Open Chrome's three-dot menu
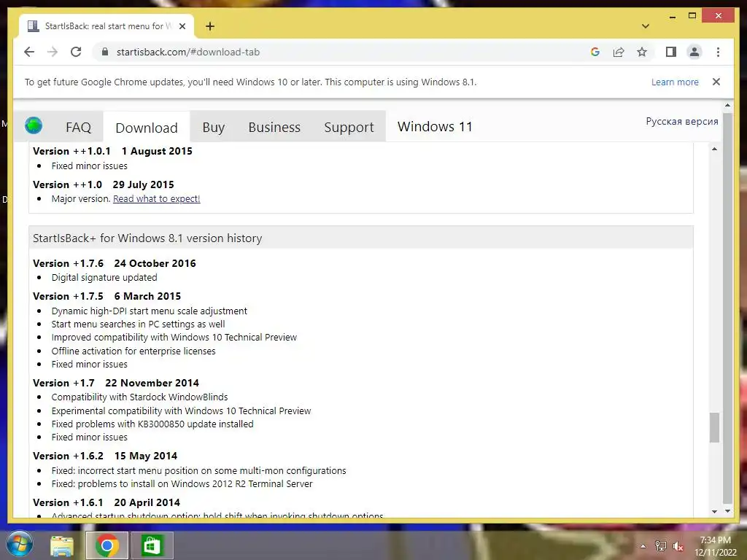The image size is (747, 560). 718,52
